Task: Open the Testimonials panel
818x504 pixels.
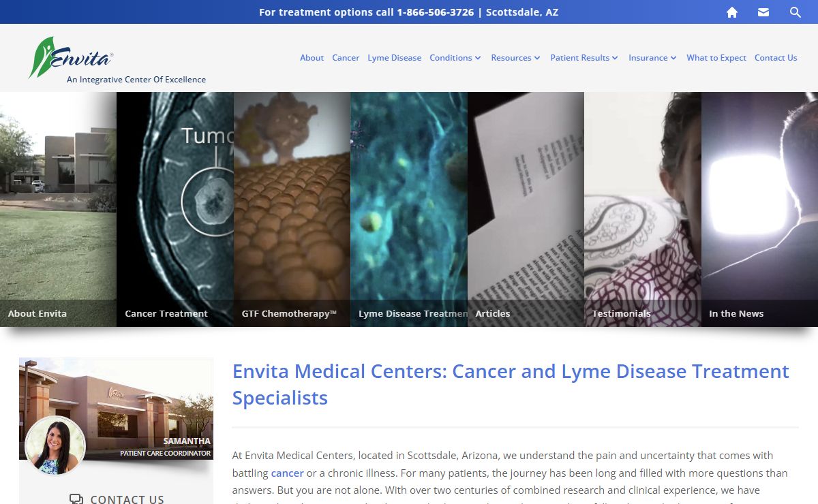Action: pos(643,209)
